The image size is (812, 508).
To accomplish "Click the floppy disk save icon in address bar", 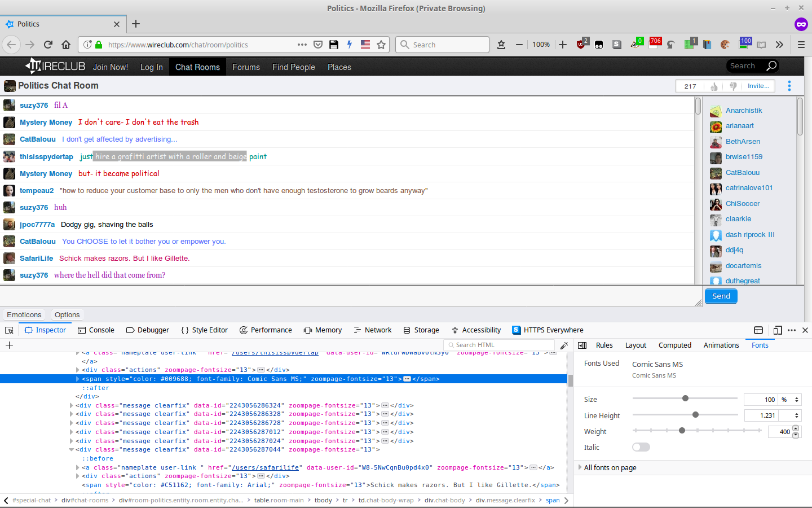I will (x=334, y=45).
